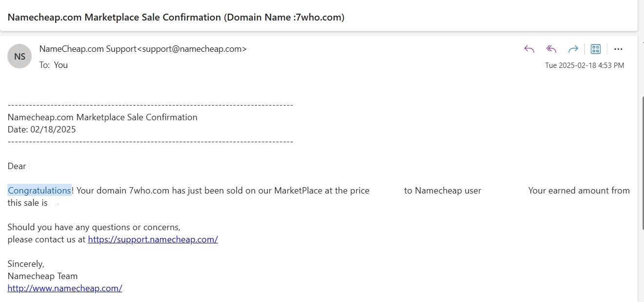
Task: Click the NS sender avatar
Action: click(x=20, y=56)
